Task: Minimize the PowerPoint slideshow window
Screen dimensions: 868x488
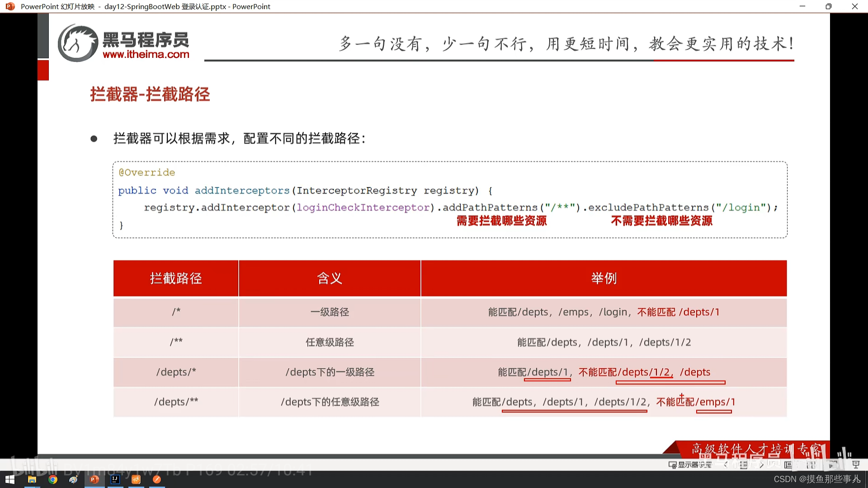Action: pos(802,6)
